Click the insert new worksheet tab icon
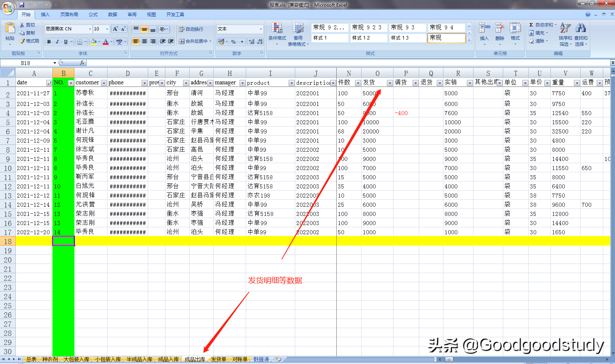 tap(279, 360)
